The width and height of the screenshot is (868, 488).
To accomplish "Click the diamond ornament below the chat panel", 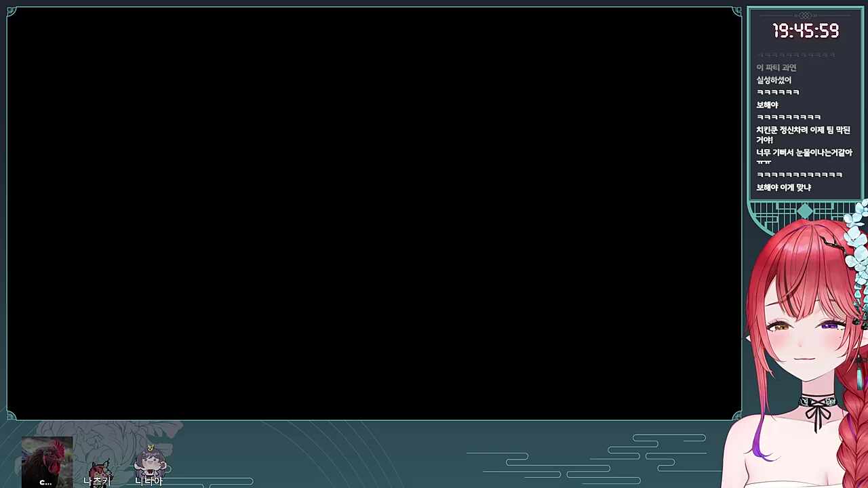I will 805,211.
